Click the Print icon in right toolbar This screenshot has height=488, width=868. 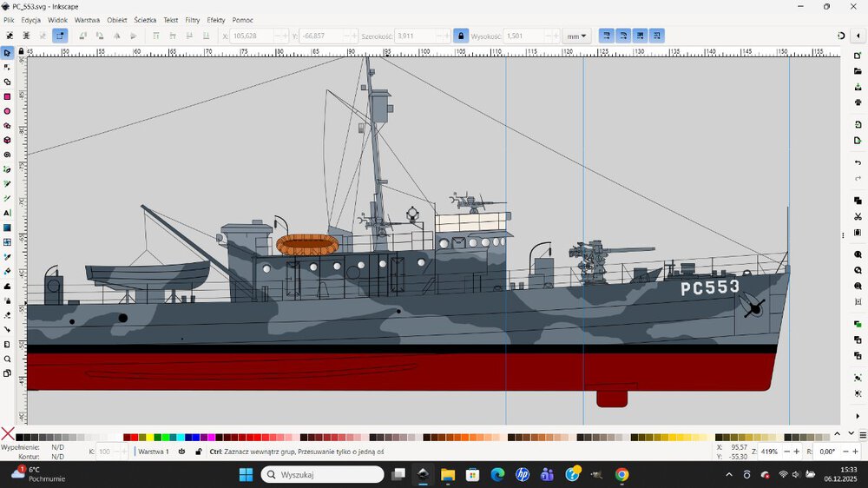858,102
